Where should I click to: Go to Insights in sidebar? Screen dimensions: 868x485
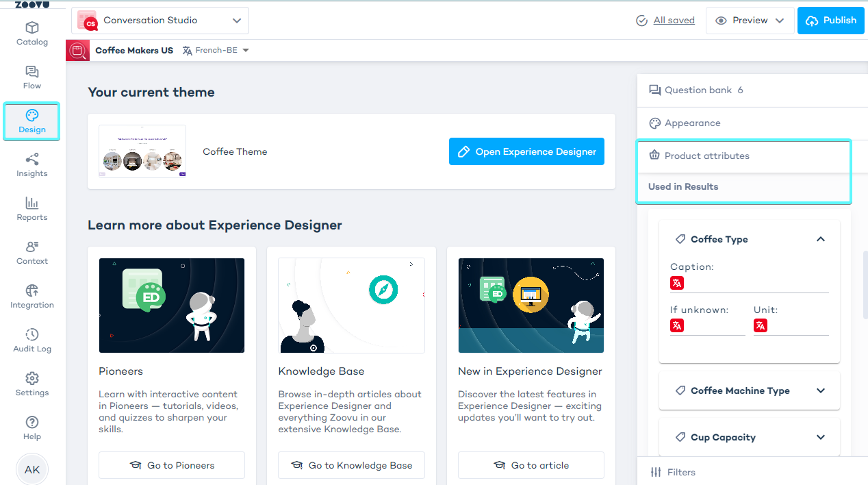click(x=32, y=165)
